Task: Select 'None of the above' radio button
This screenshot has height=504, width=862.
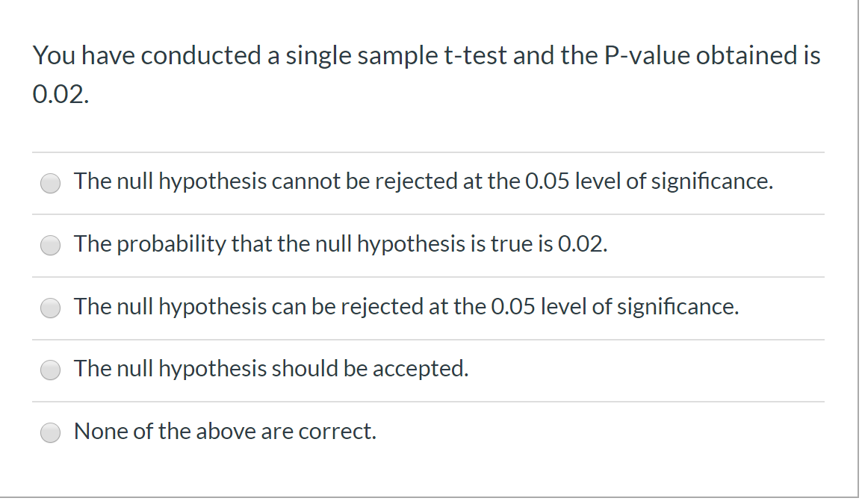Action: tap(51, 432)
